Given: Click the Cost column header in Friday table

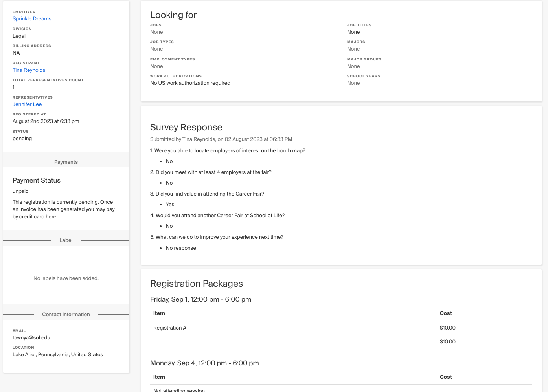Looking at the screenshot, I should tap(446, 313).
